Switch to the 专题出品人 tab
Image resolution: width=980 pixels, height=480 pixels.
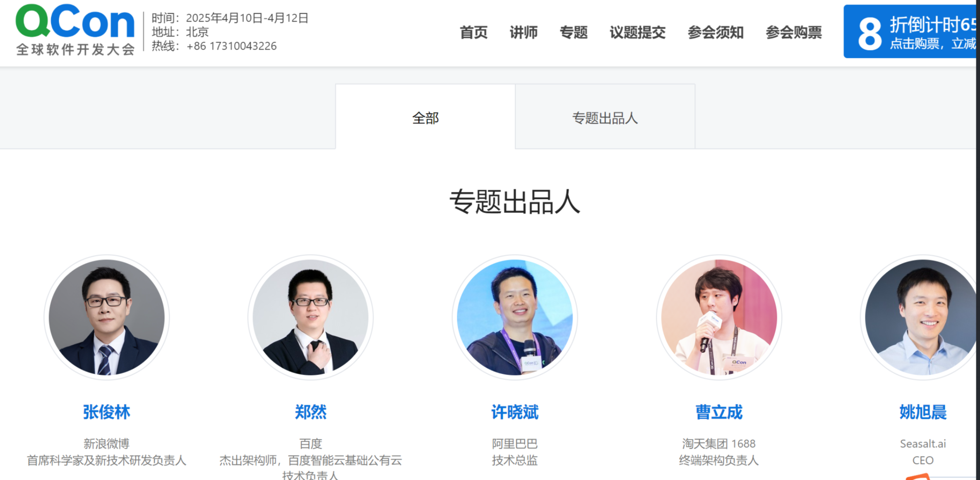pos(605,117)
